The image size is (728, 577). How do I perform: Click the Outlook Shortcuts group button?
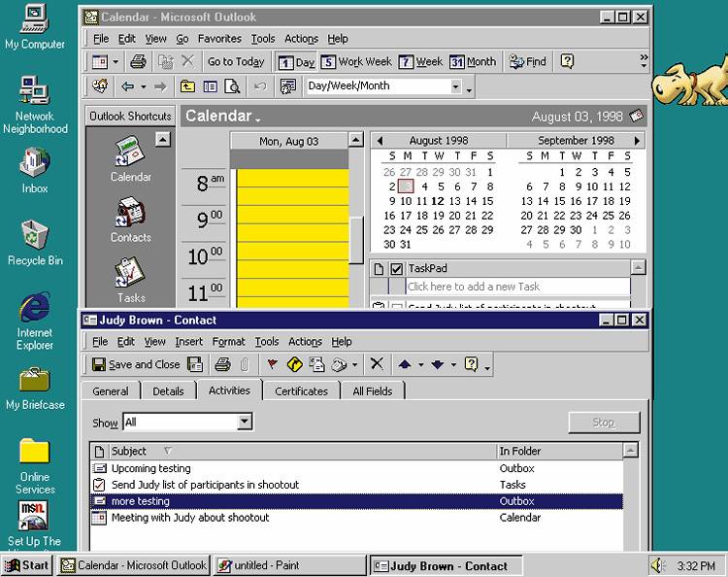coord(130,117)
